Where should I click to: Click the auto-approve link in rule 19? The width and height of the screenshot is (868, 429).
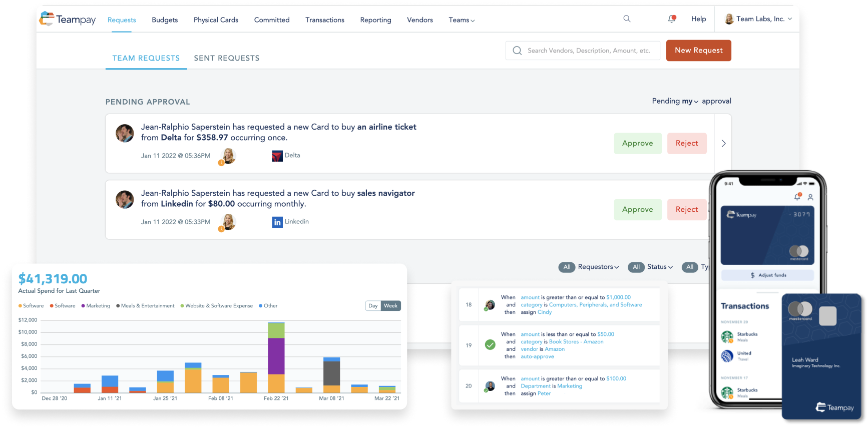pos(537,357)
